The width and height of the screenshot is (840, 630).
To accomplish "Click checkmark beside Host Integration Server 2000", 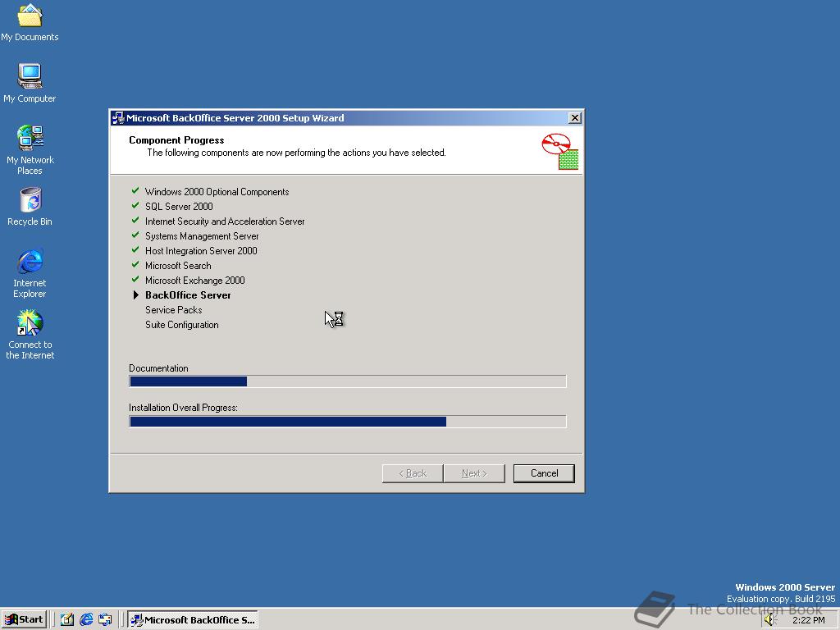I will tap(135, 249).
